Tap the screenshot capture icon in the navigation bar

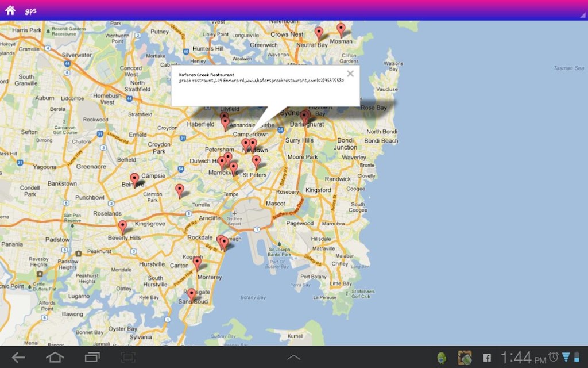(x=128, y=357)
